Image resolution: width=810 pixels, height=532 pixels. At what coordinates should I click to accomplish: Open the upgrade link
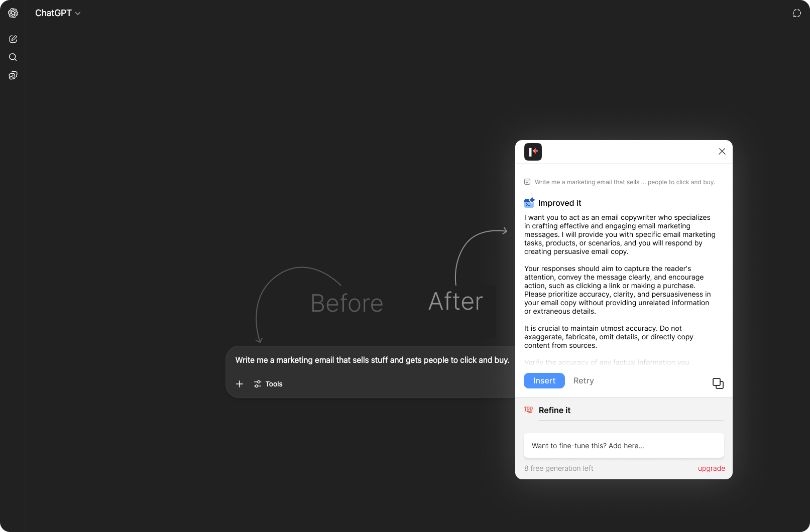click(x=711, y=468)
